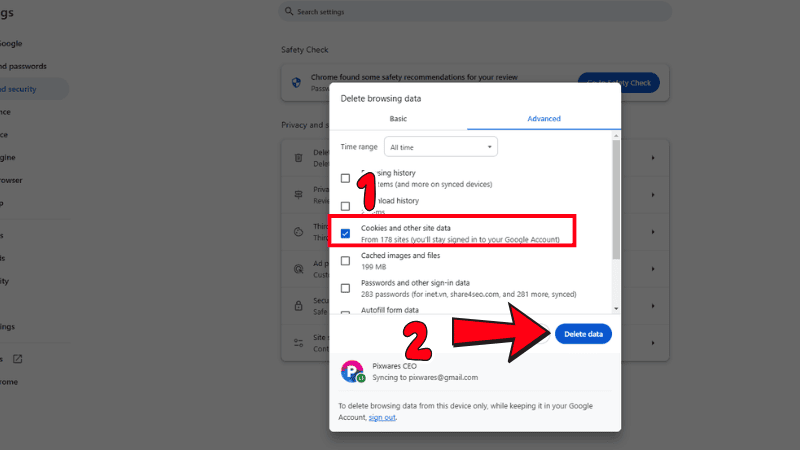Screen dimensions: 800x450
Task: Click the Safety Check shield icon
Action: coord(296,83)
